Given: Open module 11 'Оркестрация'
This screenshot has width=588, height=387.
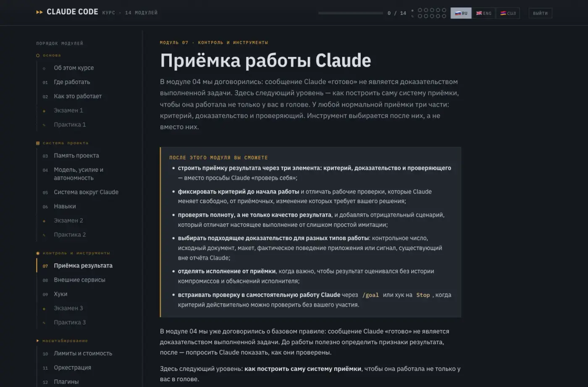Looking at the screenshot, I should [x=72, y=368].
